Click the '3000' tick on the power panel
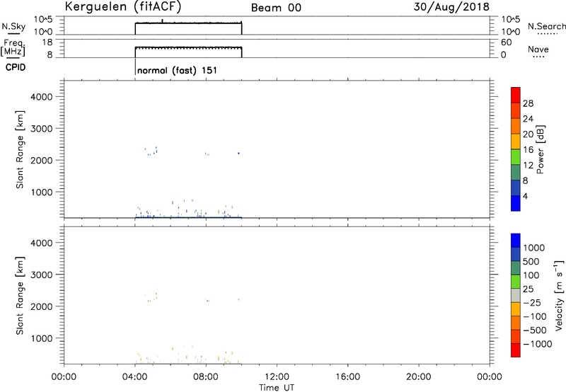 [42, 129]
